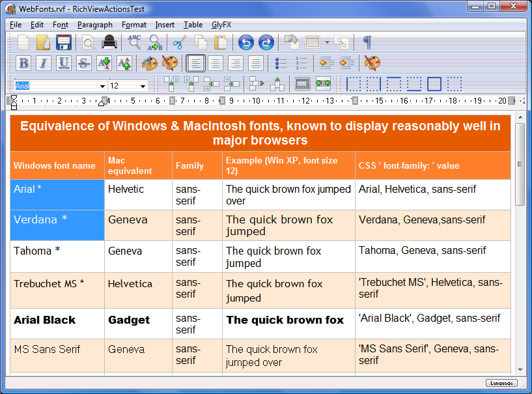This screenshot has width=532, height=394.
Task: Click the Print printer icon
Action: 109,42
